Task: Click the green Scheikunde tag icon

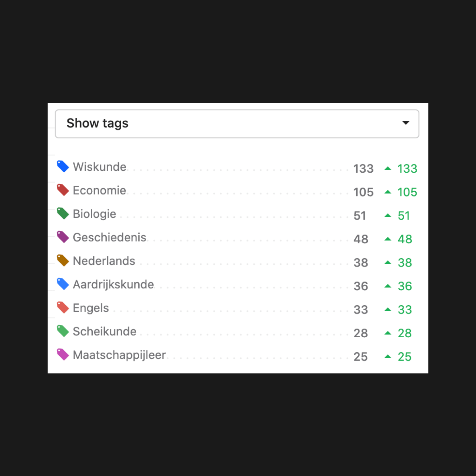Action: tap(63, 331)
